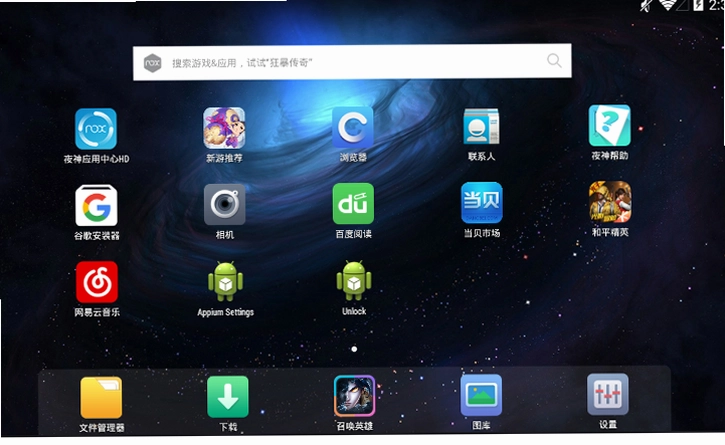Open the 浏览器 browser app
Image resolution: width=725 pixels, height=445 pixels.
click(x=353, y=128)
